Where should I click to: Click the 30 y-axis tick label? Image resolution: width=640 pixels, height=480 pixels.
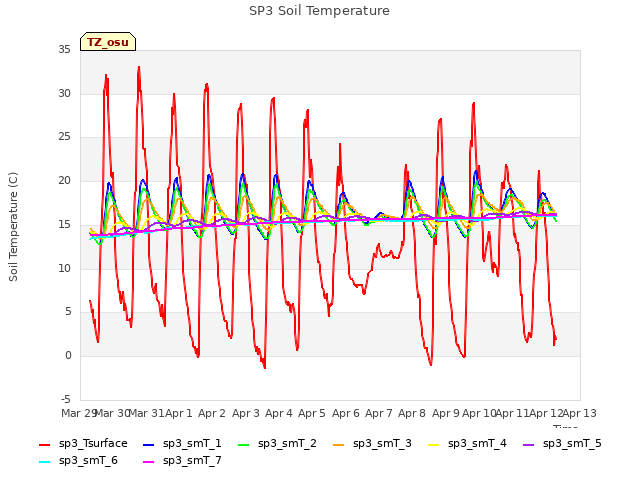coord(64,93)
